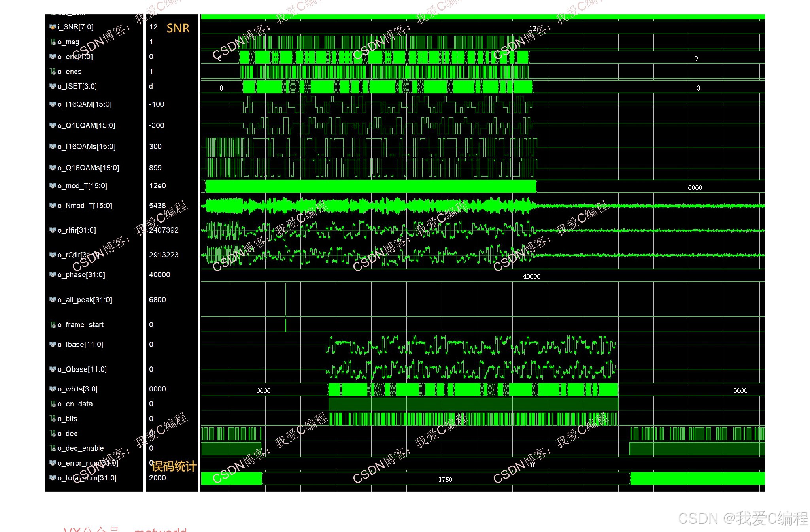Click the bus icon beside o_phase[31:0]

pyautogui.click(x=53, y=275)
